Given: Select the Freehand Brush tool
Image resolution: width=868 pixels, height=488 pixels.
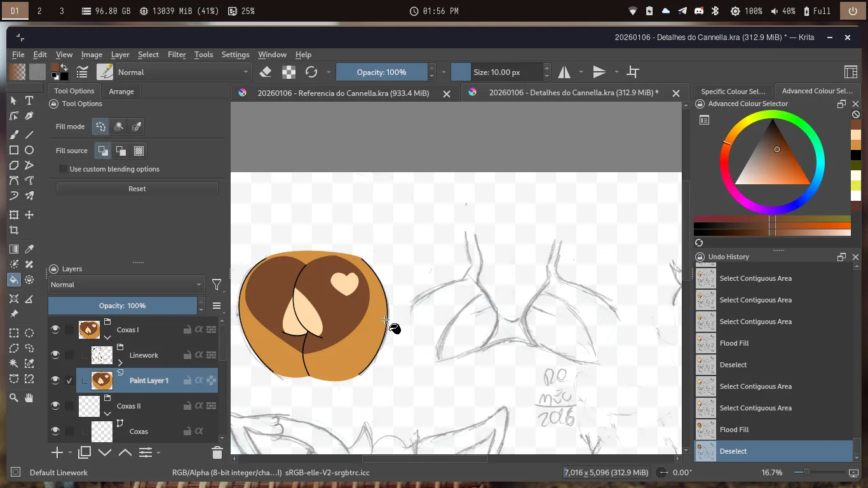Looking at the screenshot, I should coord(14,135).
